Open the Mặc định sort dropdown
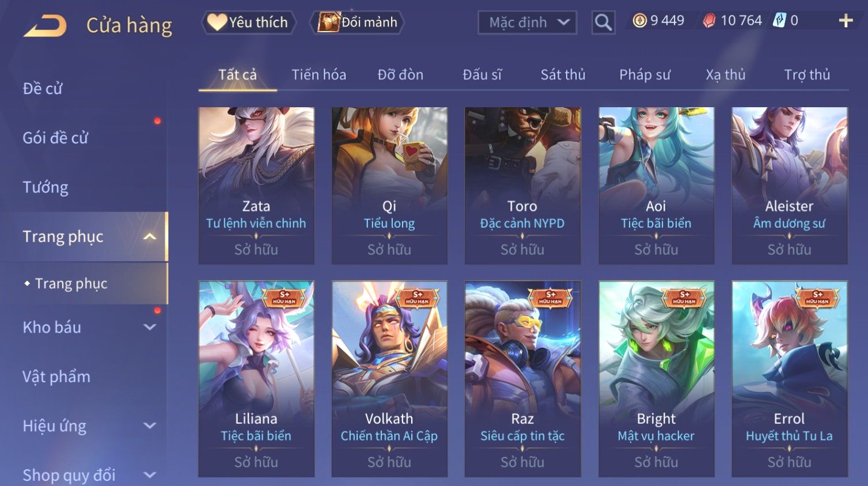 [x=527, y=22]
